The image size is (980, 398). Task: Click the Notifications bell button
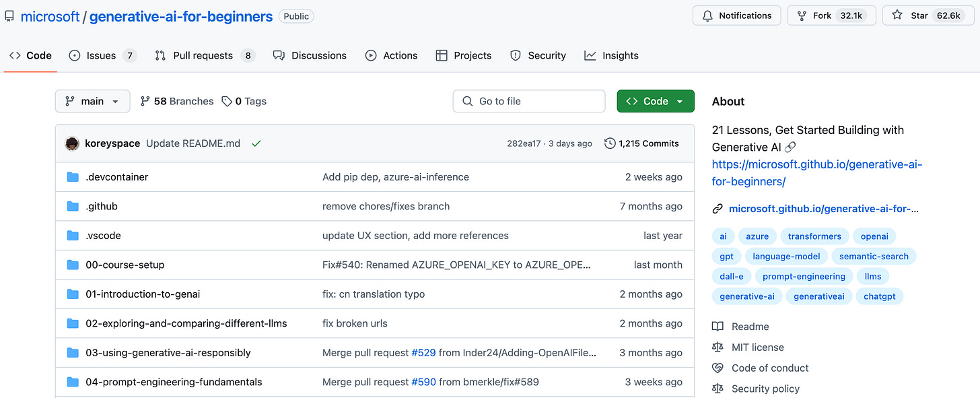point(736,15)
